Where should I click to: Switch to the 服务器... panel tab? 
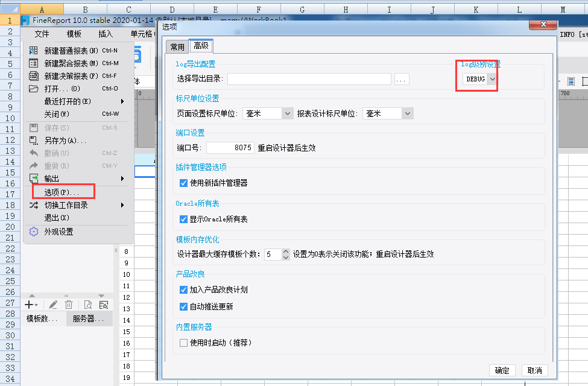(x=89, y=319)
